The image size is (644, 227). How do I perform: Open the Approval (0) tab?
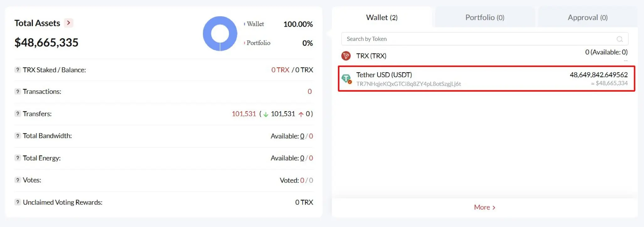(x=588, y=18)
